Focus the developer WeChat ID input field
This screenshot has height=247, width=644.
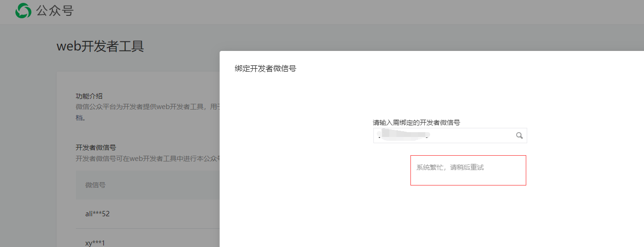click(450, 136)
